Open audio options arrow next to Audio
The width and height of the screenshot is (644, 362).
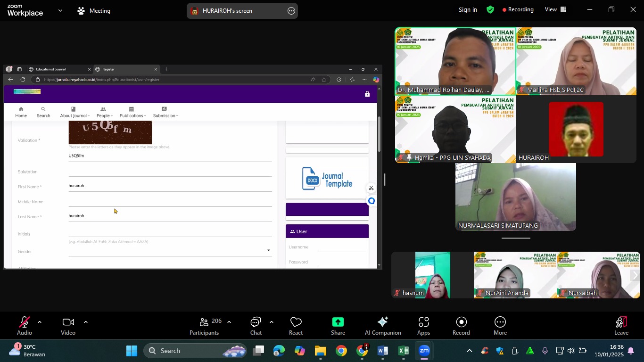point(40,322)
